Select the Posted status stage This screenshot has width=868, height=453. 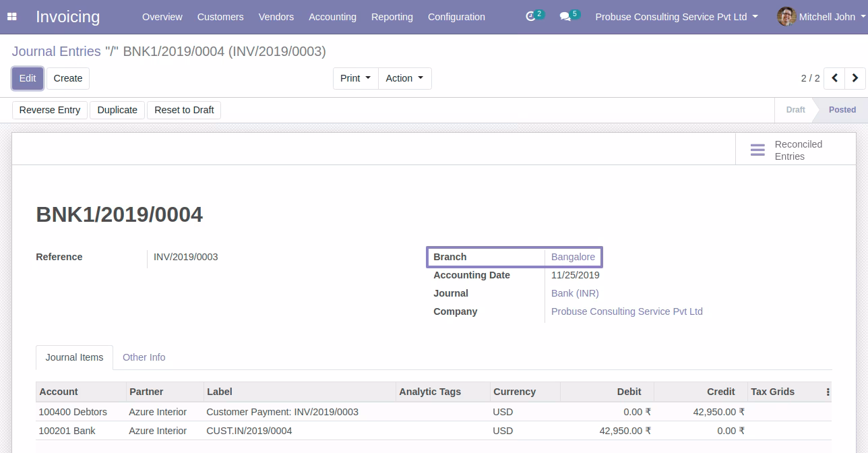(x=842, y=110)
